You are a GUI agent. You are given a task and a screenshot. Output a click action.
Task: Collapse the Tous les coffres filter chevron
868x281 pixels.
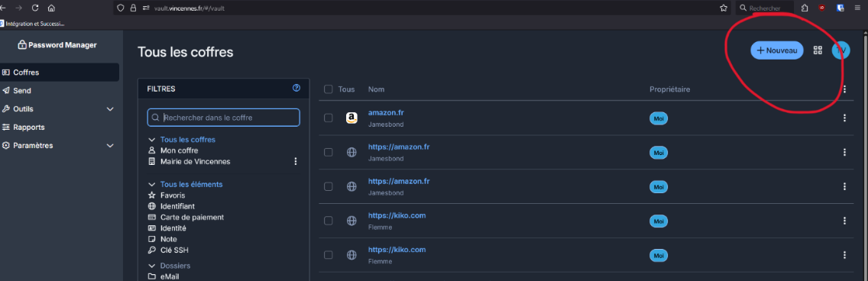152,140
